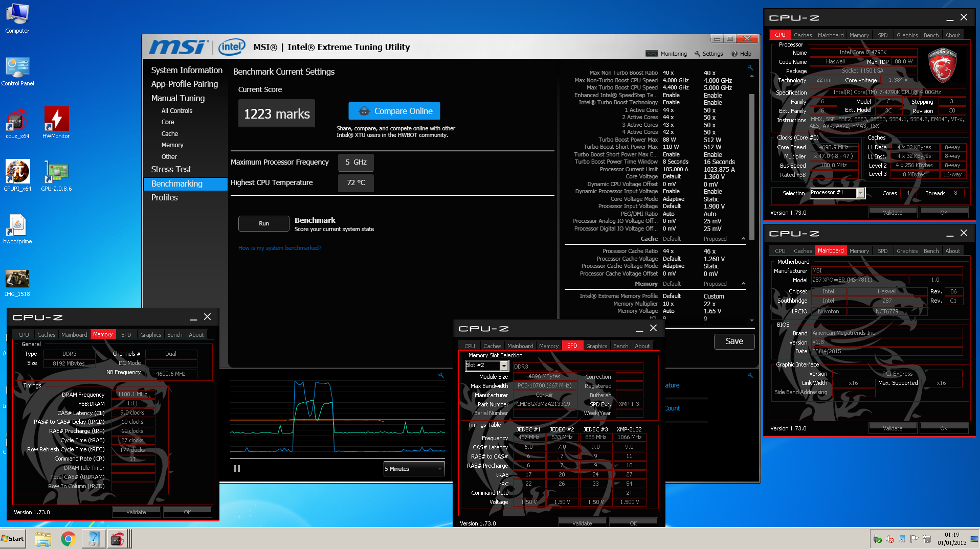980x549 pixels.
Task: Click OK in the CPU-Z Mainboard window
Action: click(x=944, y=428)
